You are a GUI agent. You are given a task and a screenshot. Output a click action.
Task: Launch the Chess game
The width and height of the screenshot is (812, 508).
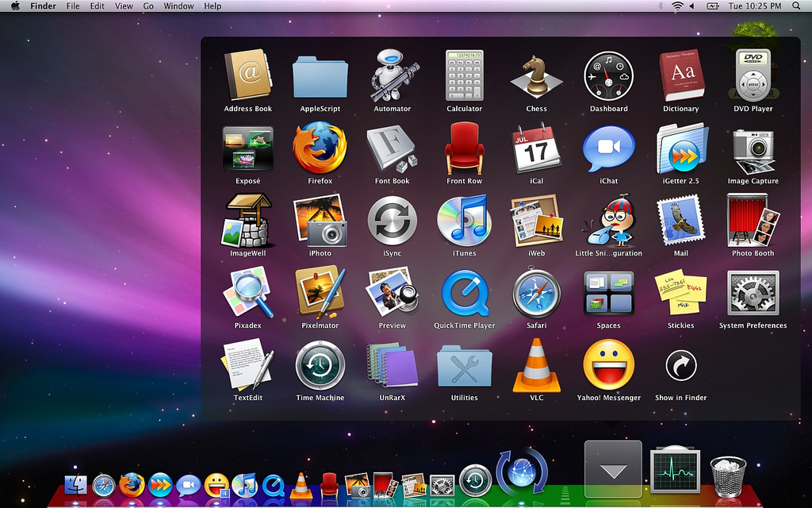coord(537,77)
